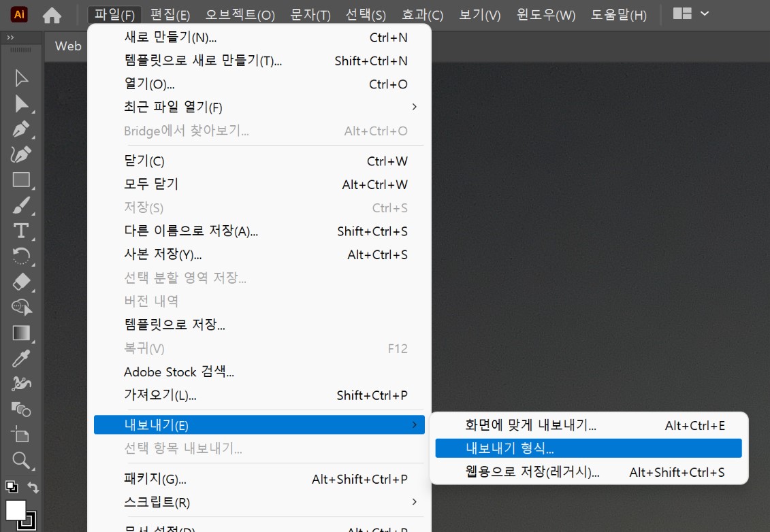The height and width of the screenshot is (532, 770).
Task: Choose 템플릿으로 새로 만들기(T)...
Action: pos(259,61)
